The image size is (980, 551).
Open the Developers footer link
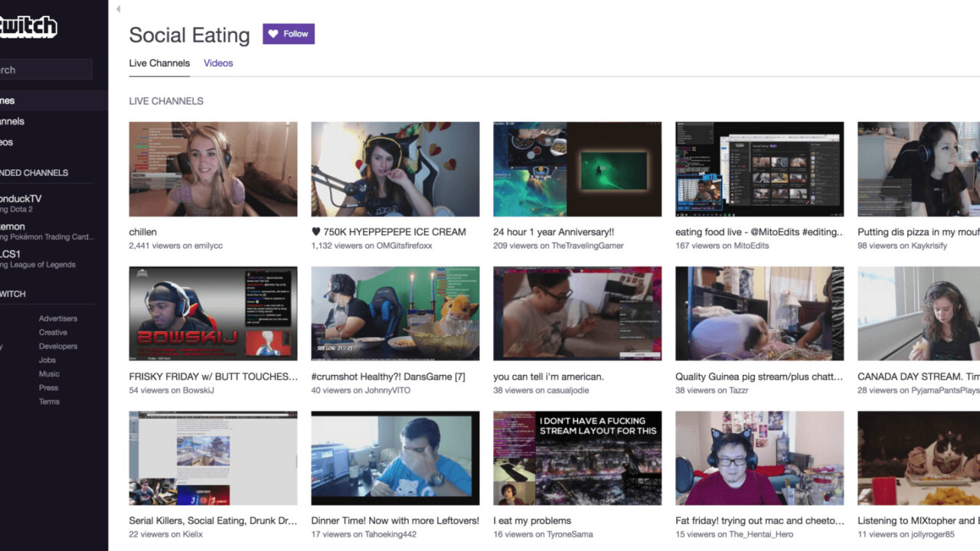coord(58,346)
